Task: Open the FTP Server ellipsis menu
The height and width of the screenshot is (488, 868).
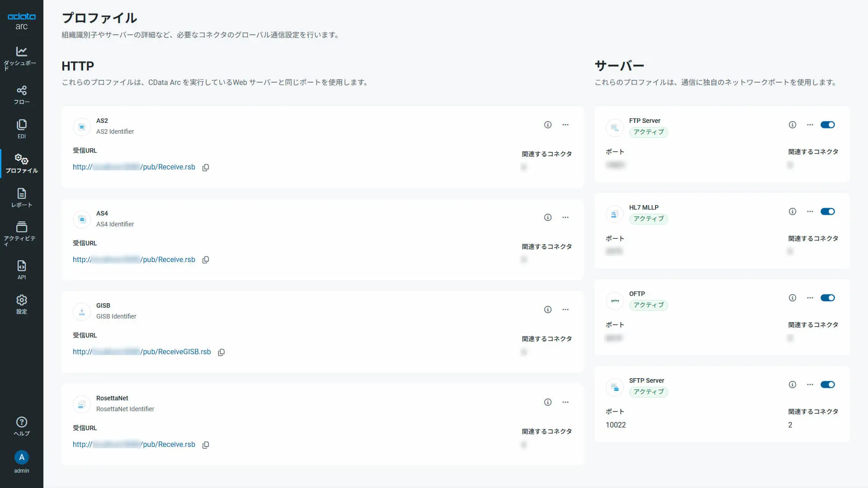Action: 810,125
